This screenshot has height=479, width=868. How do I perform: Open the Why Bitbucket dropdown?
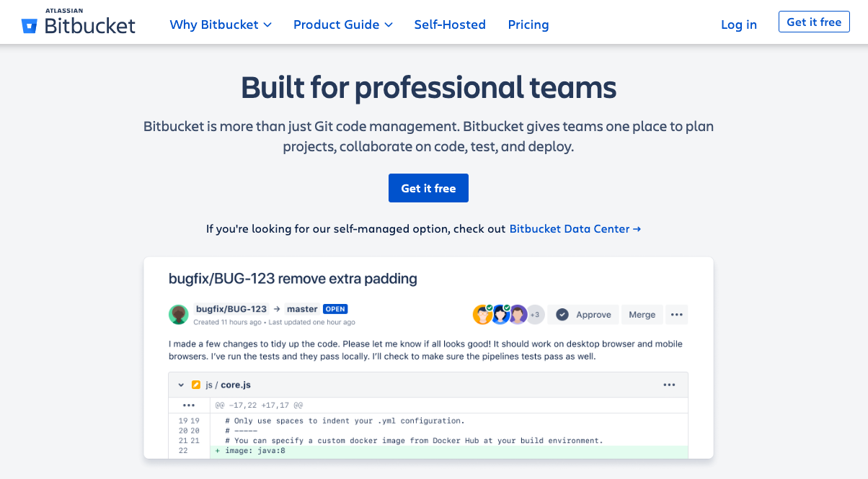(x=221, y=24)
